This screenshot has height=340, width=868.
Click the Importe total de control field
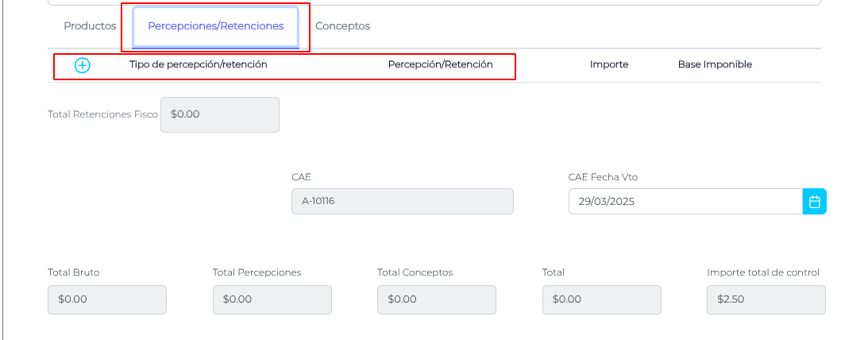(766, 300)
